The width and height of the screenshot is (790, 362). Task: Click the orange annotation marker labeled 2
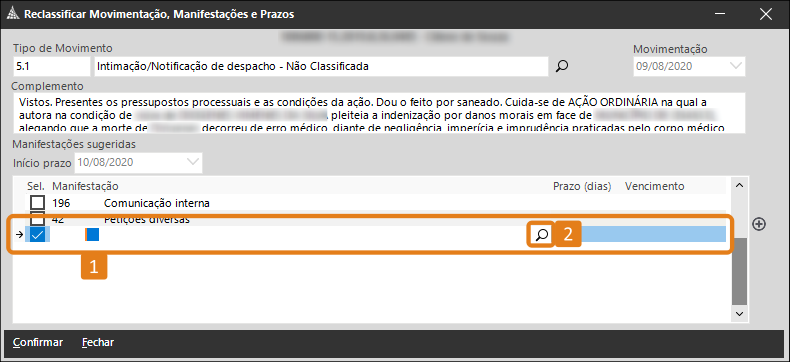[x=568, y=235]
